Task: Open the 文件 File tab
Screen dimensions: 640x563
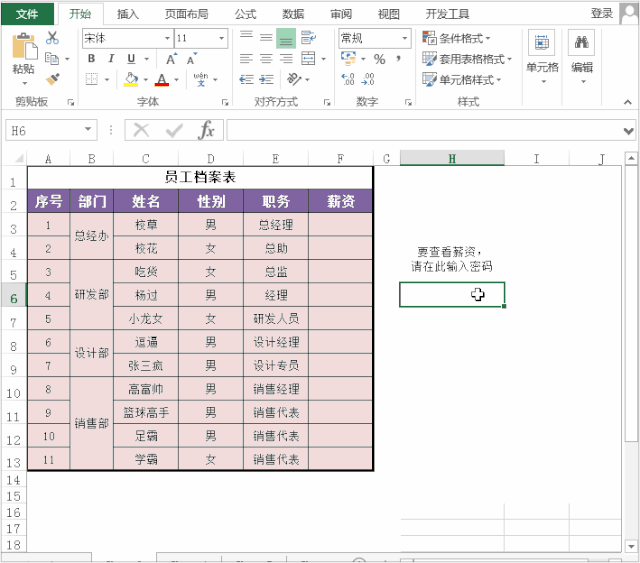Action: pyautogui.click(x=27, y=14)
